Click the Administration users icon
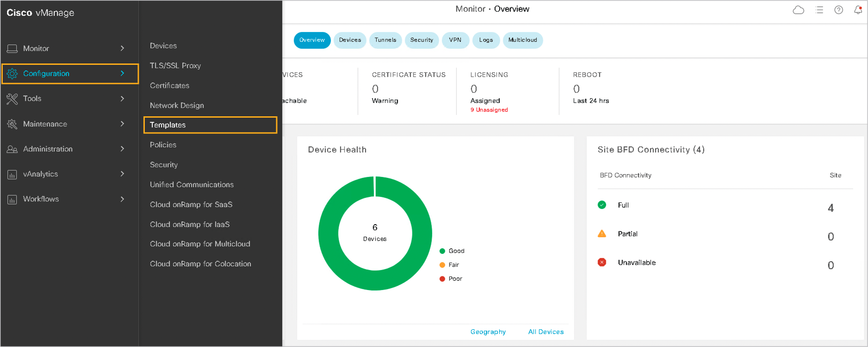 (x=12, y=149)
